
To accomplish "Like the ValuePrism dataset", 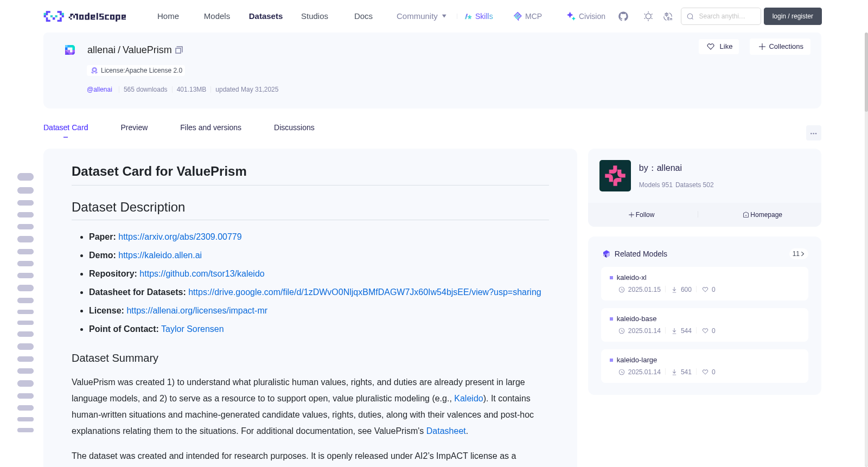I will pyautogui.click(x=719, y=47).
